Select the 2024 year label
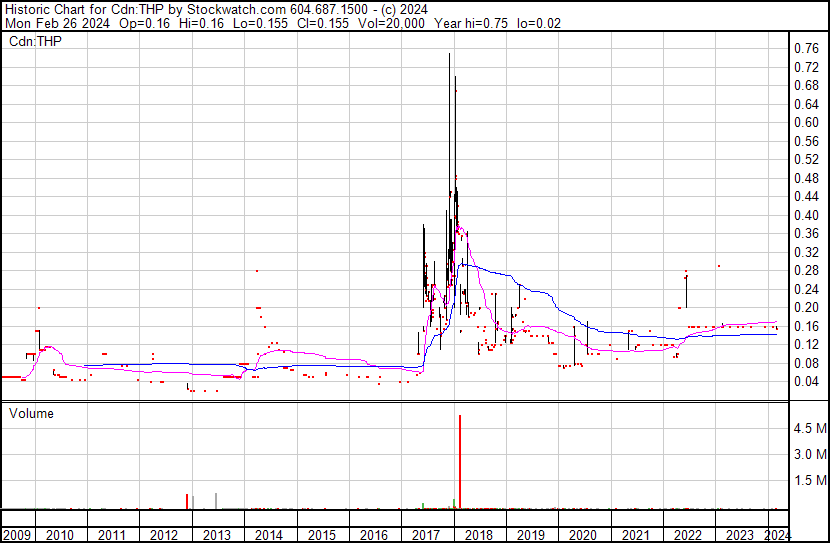This screenshot has height=543, width=830. click(778, 535)
